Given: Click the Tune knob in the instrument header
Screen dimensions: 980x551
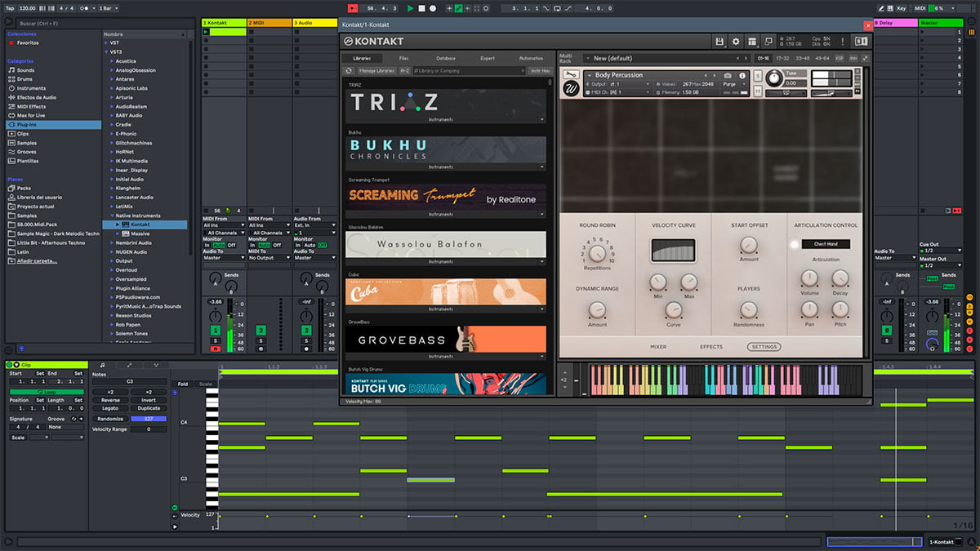Looking at the screenshot, I should point(773,78).
